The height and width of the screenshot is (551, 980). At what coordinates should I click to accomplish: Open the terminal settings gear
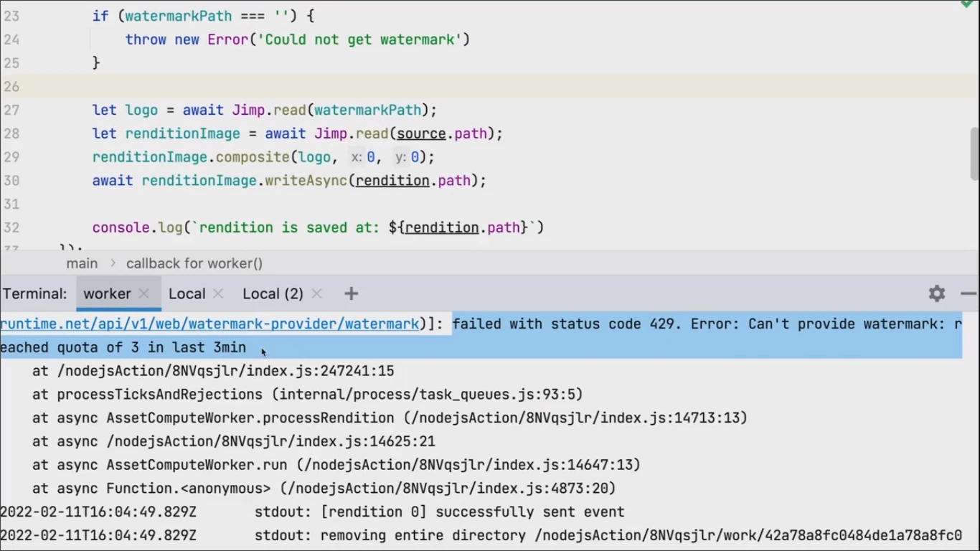936,293
